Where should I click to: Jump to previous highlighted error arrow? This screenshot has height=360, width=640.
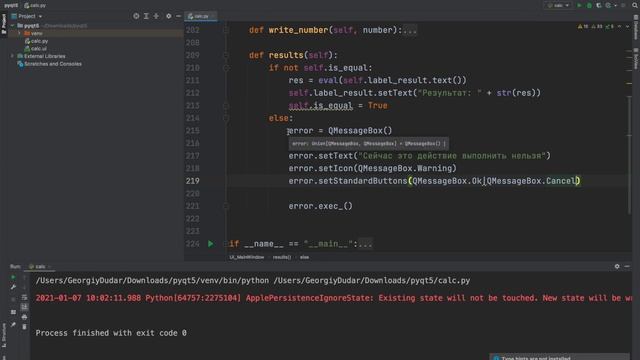[620, 27]
